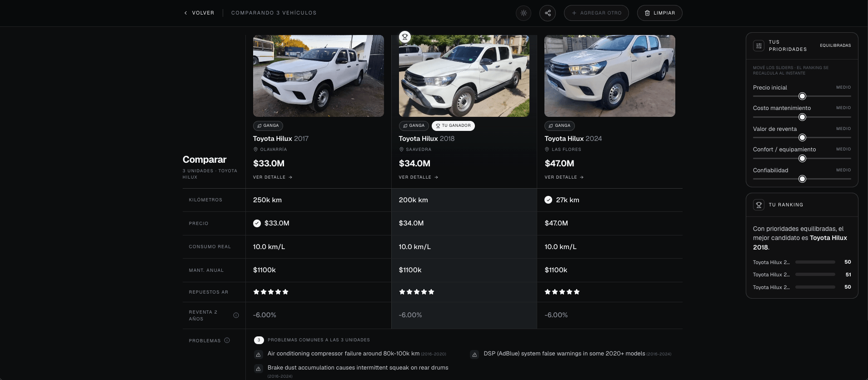Click DSP (AdBlue) system false warnings text

pyautogui.click(x=564, y=354)
